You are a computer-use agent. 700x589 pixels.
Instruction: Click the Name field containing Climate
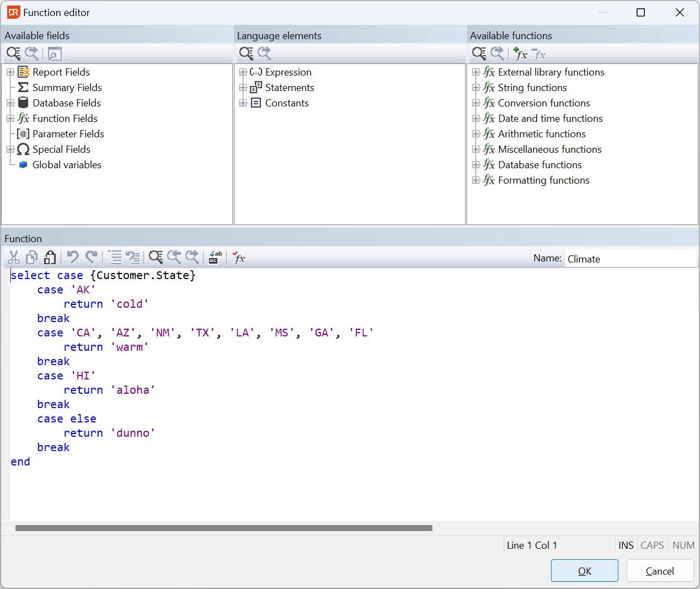[630, 259]
